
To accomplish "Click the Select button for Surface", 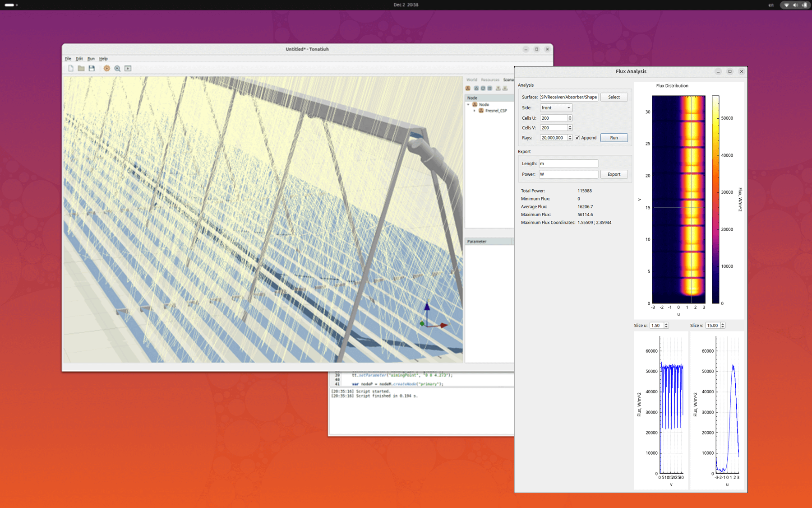I will tap(614, 97).
